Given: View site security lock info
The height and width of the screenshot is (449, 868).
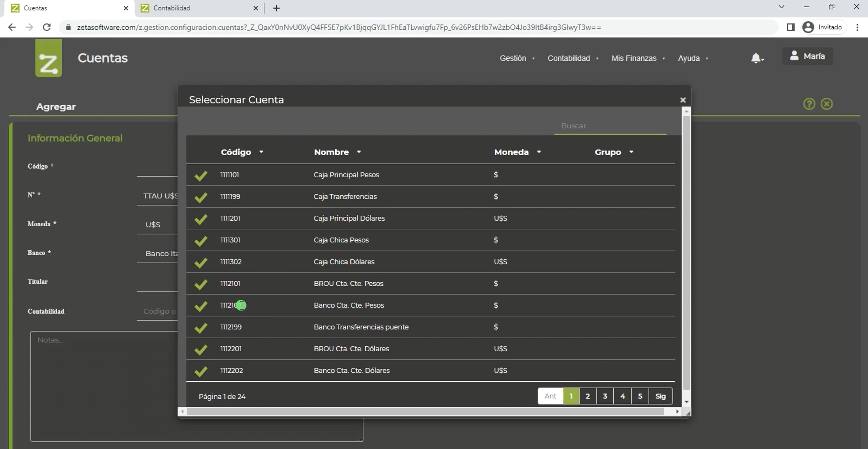Looking at the screenshot, I should coord(68,27).
